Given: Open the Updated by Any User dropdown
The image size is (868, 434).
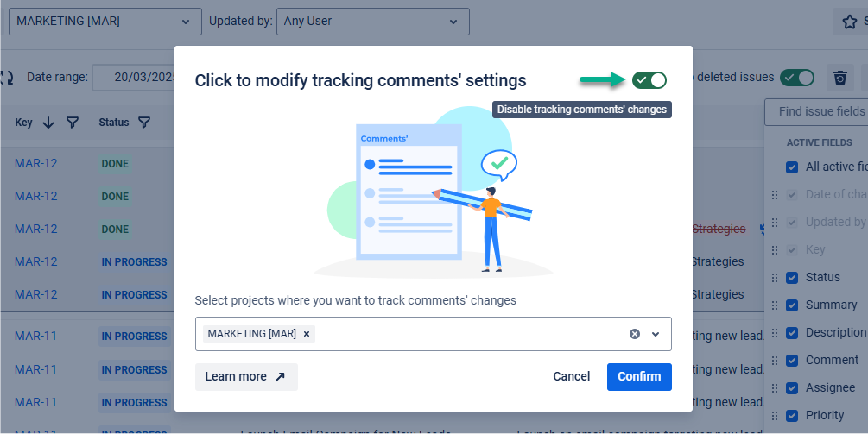Looking at the screenshot, I should click(x=372, y=21).
